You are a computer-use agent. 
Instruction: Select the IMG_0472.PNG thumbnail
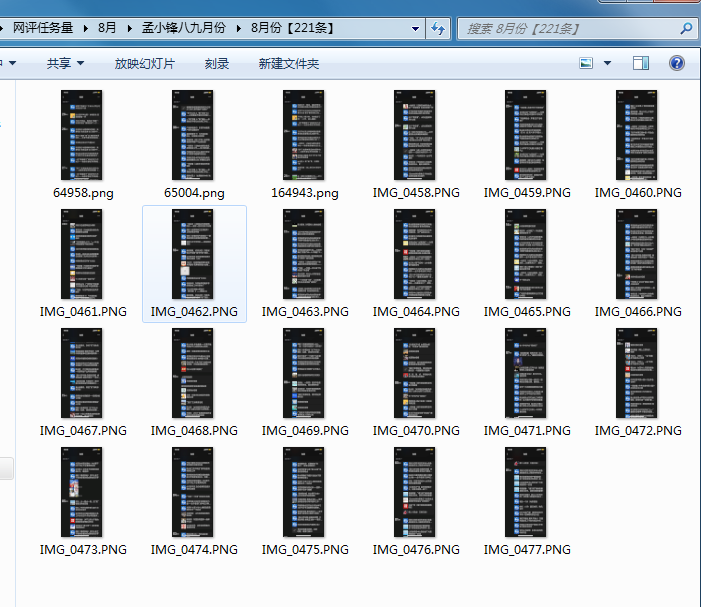tap(637, 373)
